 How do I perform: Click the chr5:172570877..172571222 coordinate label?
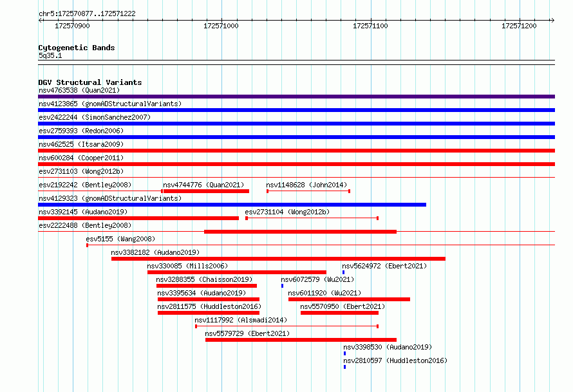click(87, 14)
